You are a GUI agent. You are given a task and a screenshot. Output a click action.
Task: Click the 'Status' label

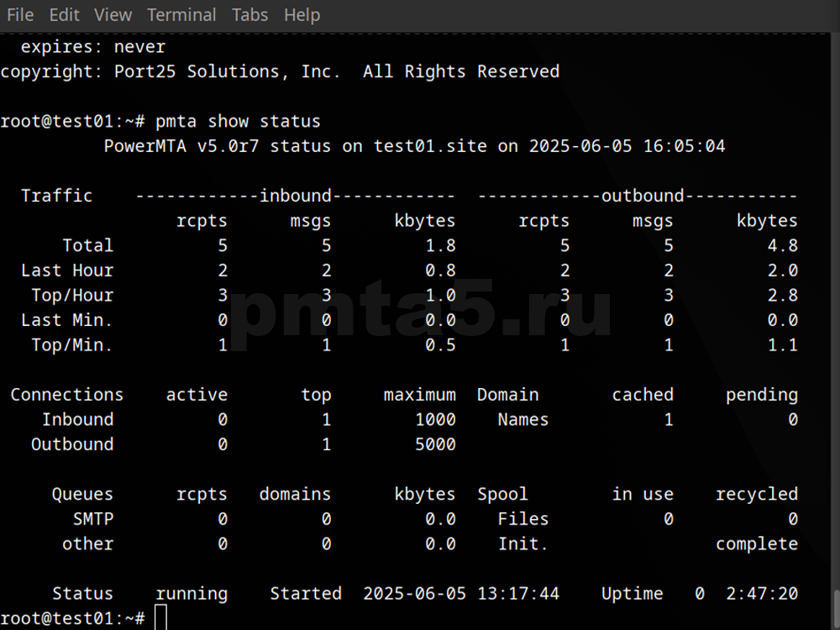pos(82,594)
